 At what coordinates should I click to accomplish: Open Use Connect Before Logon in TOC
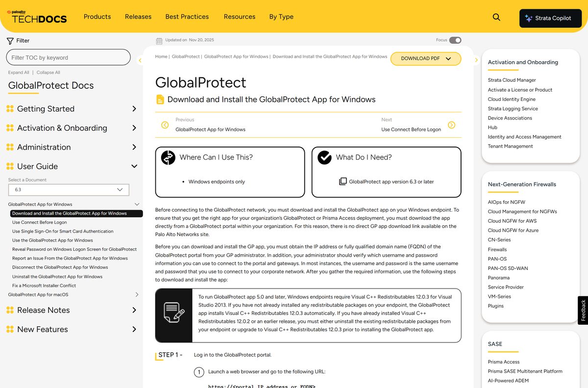point(40,222)
